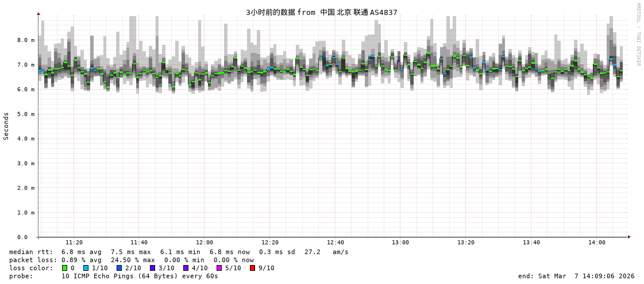Viewport: 644px width, 284px height.
Task: Click the violet 4/10 loss swatch
Action: [186, 268]
